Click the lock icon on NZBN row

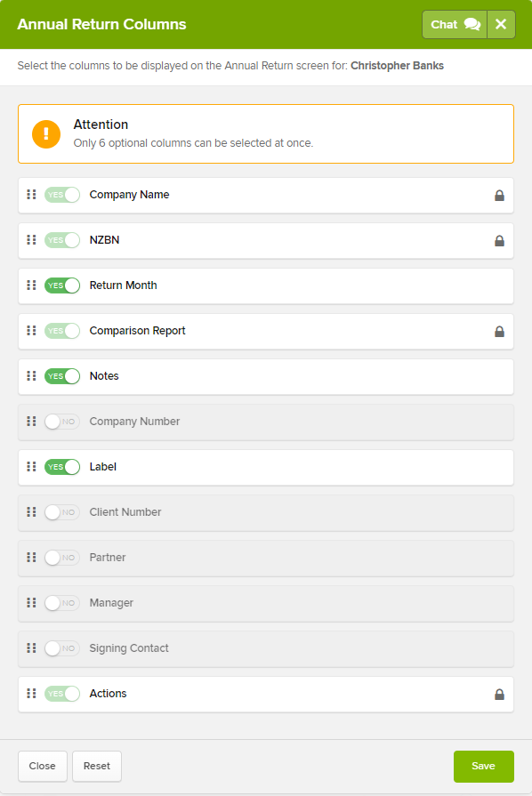pyautogui.click(x=499, y=241)
